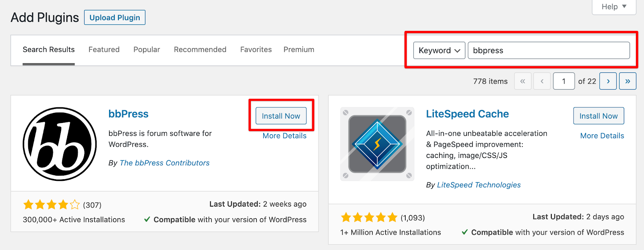Go to previous page of results
This screenshot has width=644, height=250.
(542, 81)
